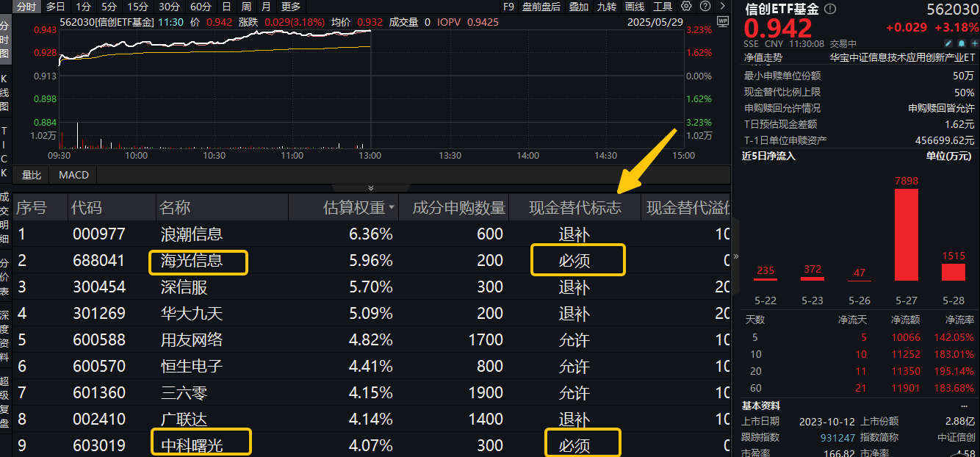Click the 近5日净流入 section header
The image size is (980, 457).
(768, 156)
